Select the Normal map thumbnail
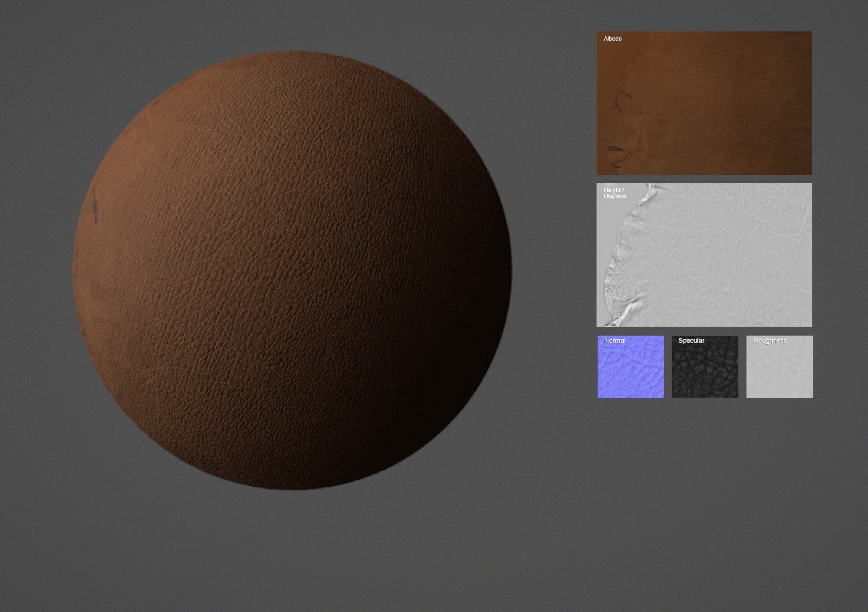The height and width of the screenshot is (612, 868). [631, 367]
